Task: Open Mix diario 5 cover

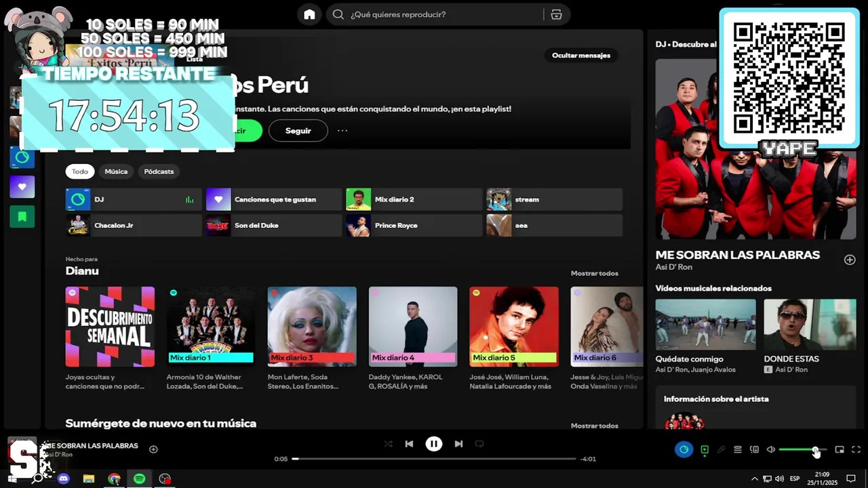Action: coord(514,327)
